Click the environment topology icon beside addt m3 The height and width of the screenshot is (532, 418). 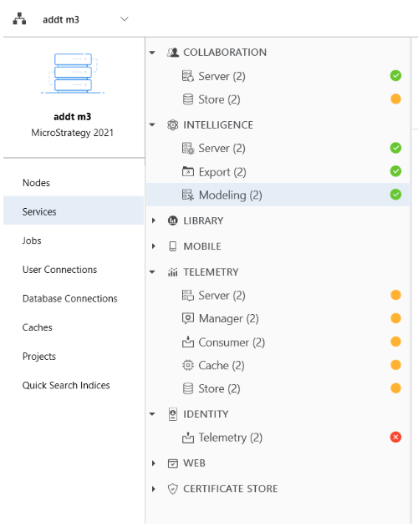click(x=19, y=19)
